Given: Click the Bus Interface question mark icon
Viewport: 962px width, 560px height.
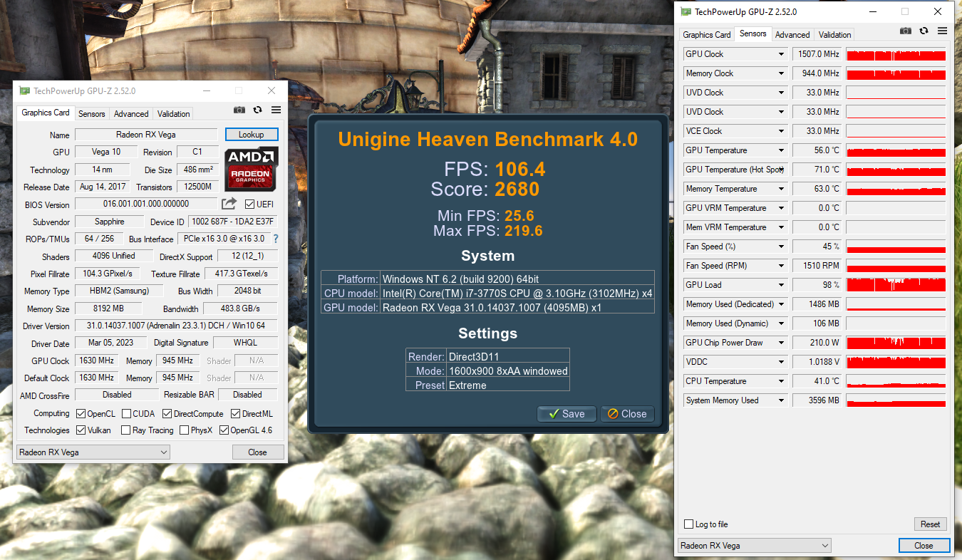Looking at the screenshot, I should [276, 239].
